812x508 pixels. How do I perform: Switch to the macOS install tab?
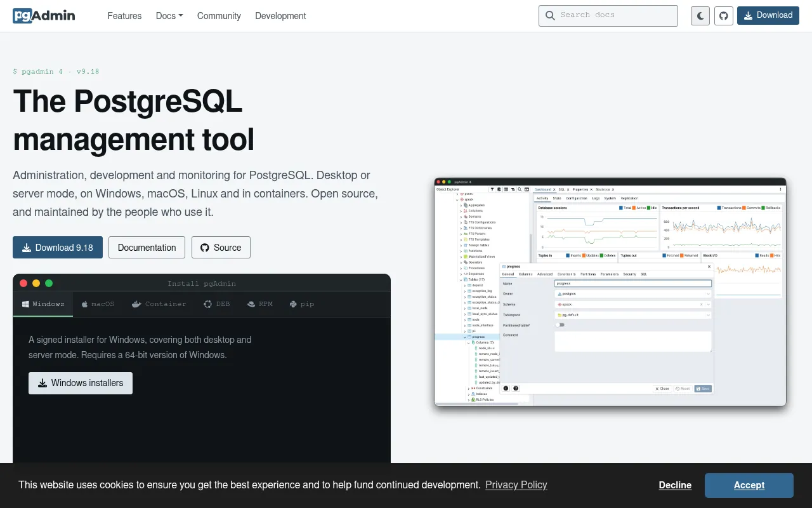tap(98, 304)
